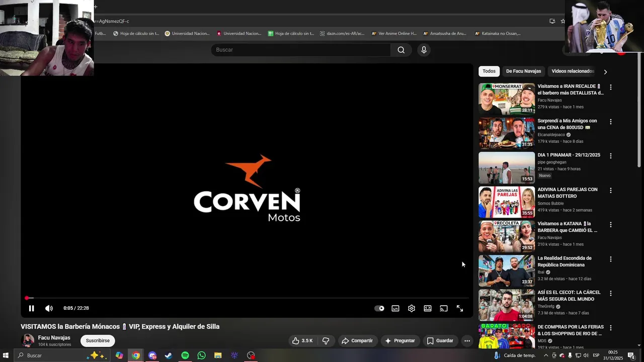Open options for DE COMPRAS POR LAS FERIAS video
Viewport: 644px width, 362px height.
pos(611,328)
